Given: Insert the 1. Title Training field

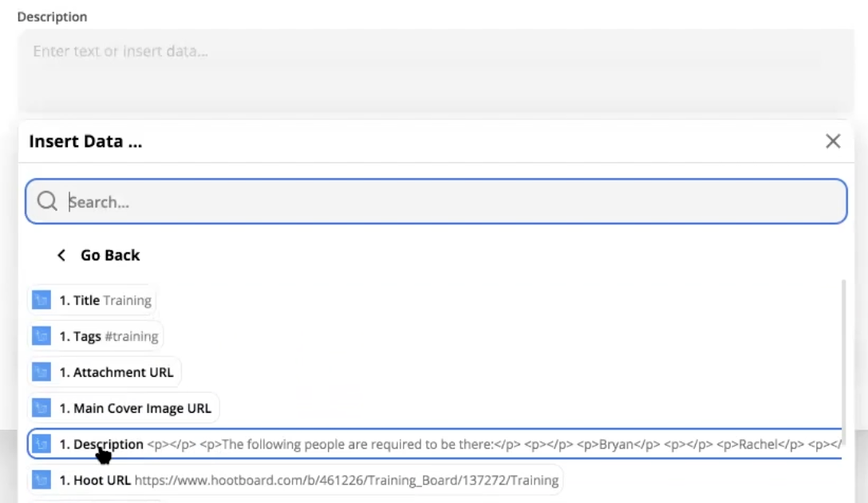Looking at the screenshot, I should [x=104, y=300].
